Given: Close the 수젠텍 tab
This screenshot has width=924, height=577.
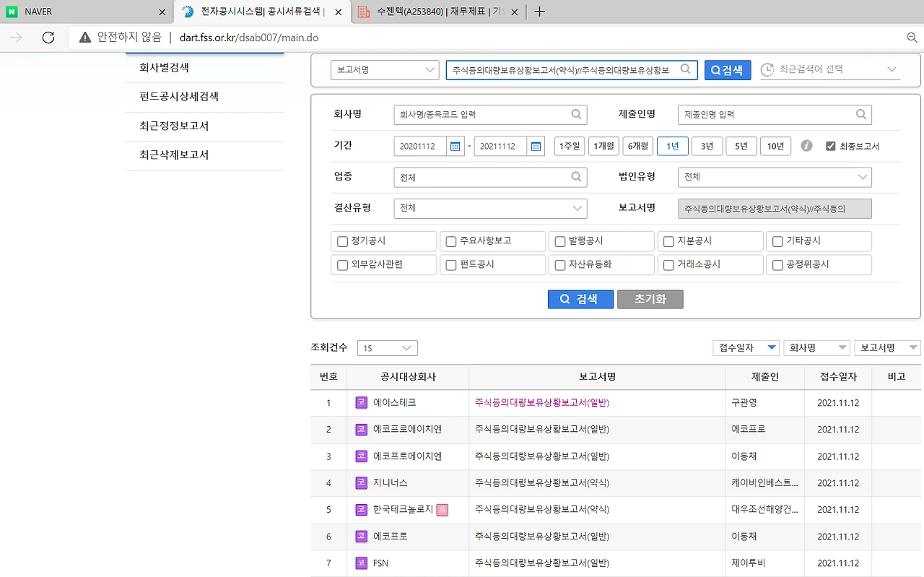Looking at the screenshot, I should [x=515, y=12].
